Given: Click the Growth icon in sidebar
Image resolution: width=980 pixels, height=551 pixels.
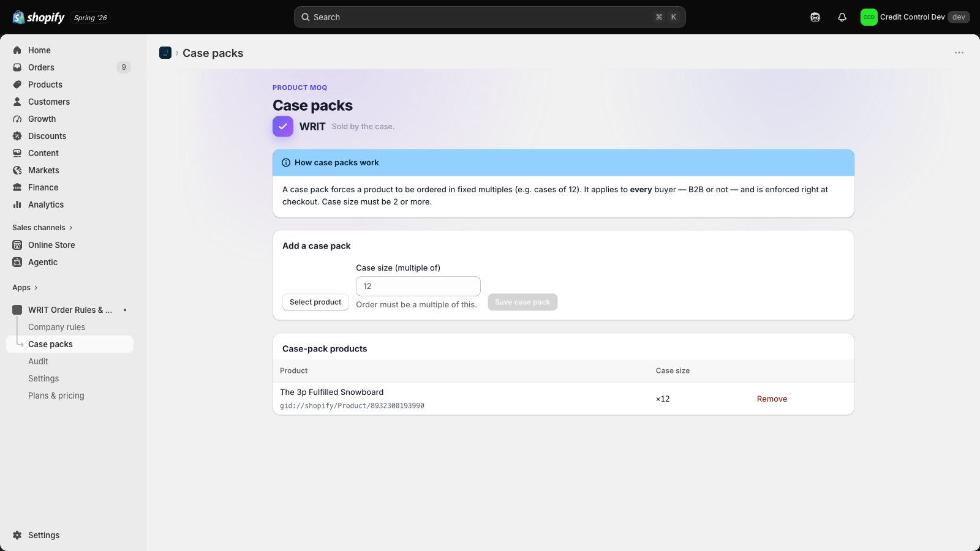Looking at the screenshot, I should click(x=17, y=119).
